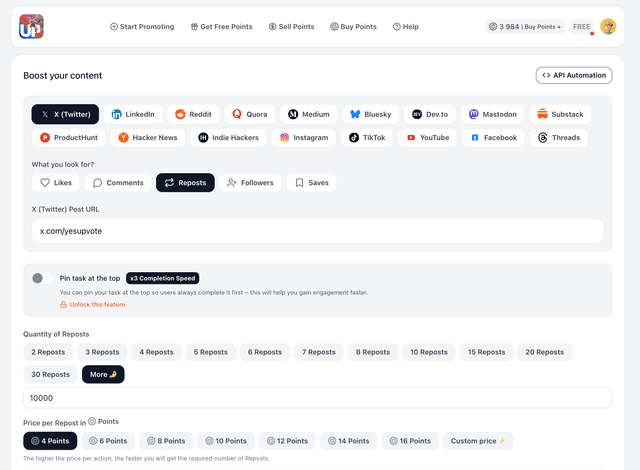This screenshot has width=640, height=470.
Task: Select the Substack platform
Action: [x=558, y=114]
